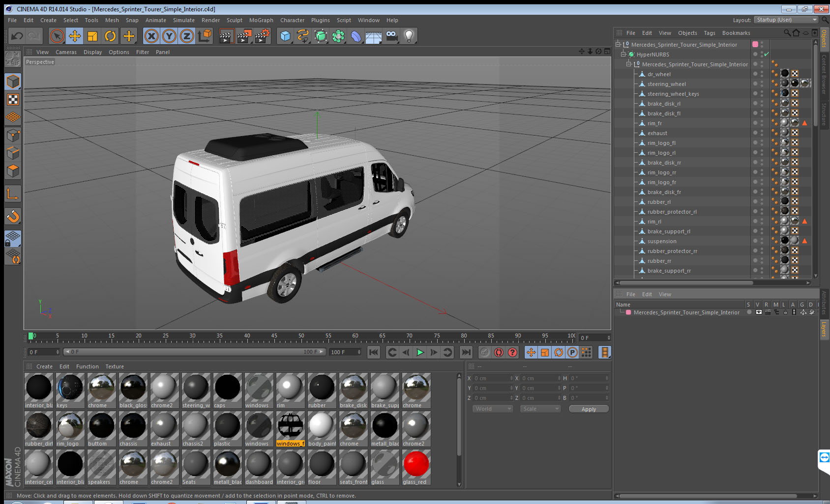
Task: Open the MoGraph menu
Action: (x=261, y=20)
